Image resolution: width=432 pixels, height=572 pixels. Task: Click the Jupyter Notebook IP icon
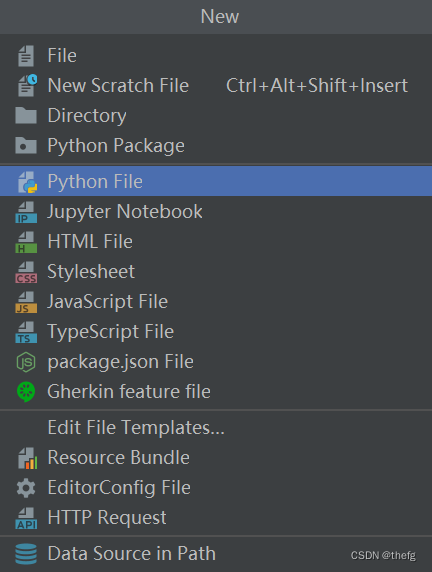[x=26, y=212]
